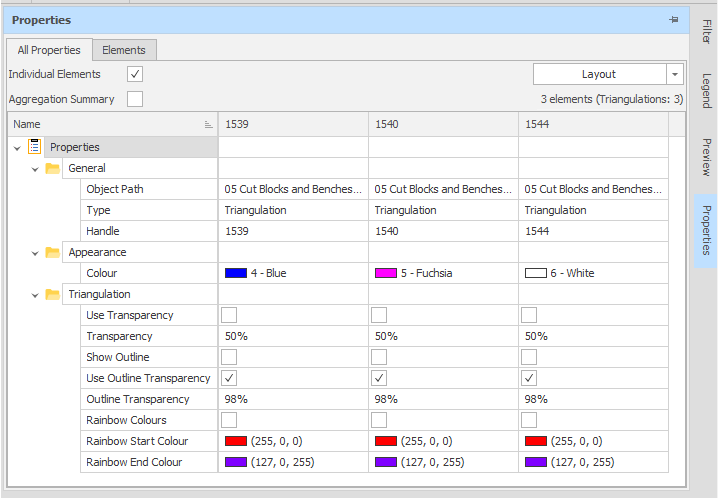Click the Triangulation folder icon

point(53,294)
